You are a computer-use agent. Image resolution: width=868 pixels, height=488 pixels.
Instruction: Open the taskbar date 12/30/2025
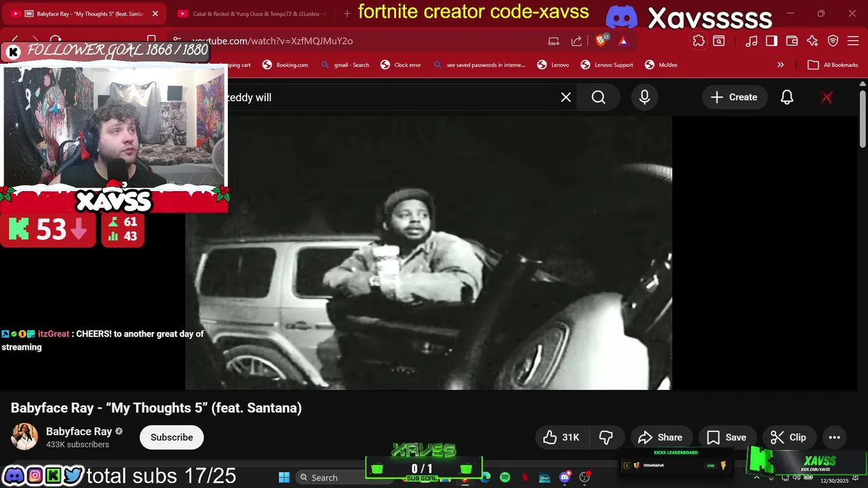835,481
